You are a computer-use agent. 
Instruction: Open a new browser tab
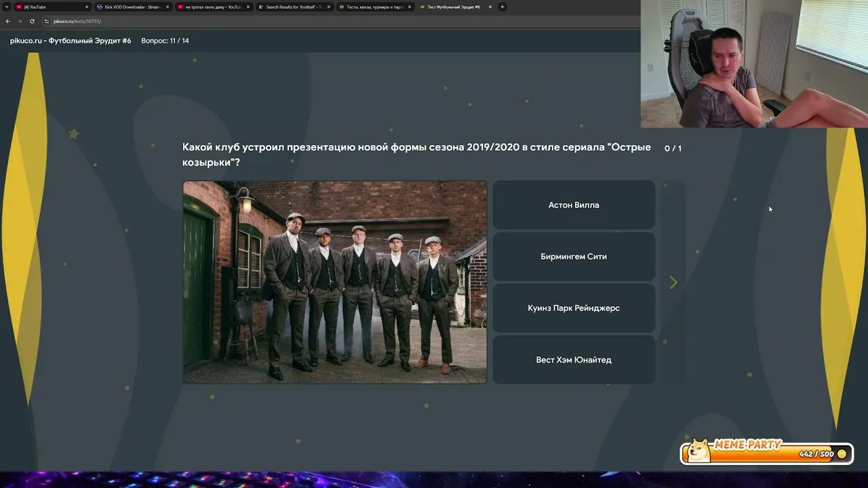click(502, 7)
